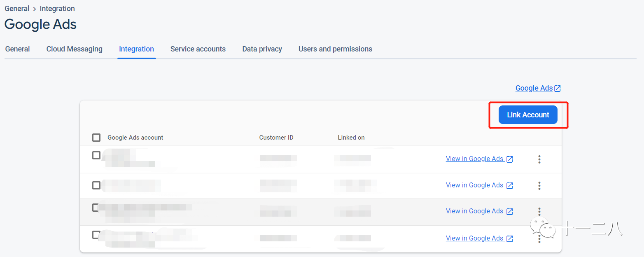Click the open-in-new icon in the fourth row
The width and height of the screenshot is (644, 257).
click(x=509, y=239)
